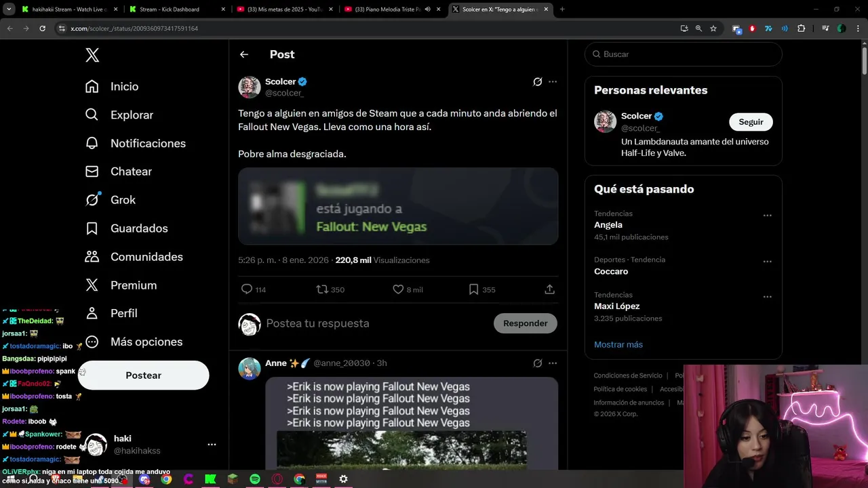
Task: Click the address bar URL
Action: pyautogui.click(x=134, y=28)
